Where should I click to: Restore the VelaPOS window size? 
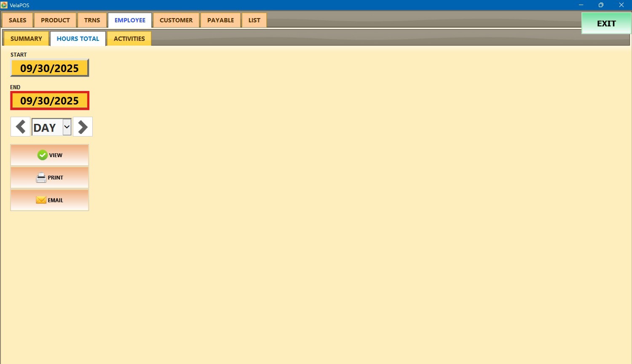point(601,5)
